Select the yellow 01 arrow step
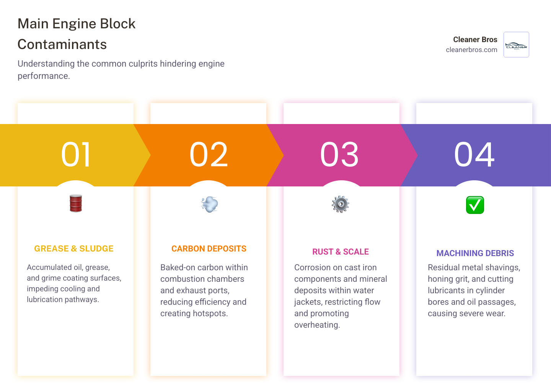 (76, 155)
